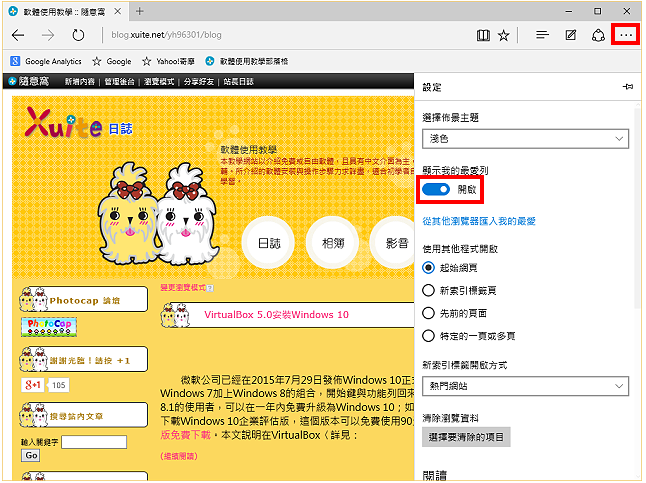Switch to the 軟體使用教學 browser tab
This screenshot has height=483, width=646.
pyautogui.click(x=64, y=12)
